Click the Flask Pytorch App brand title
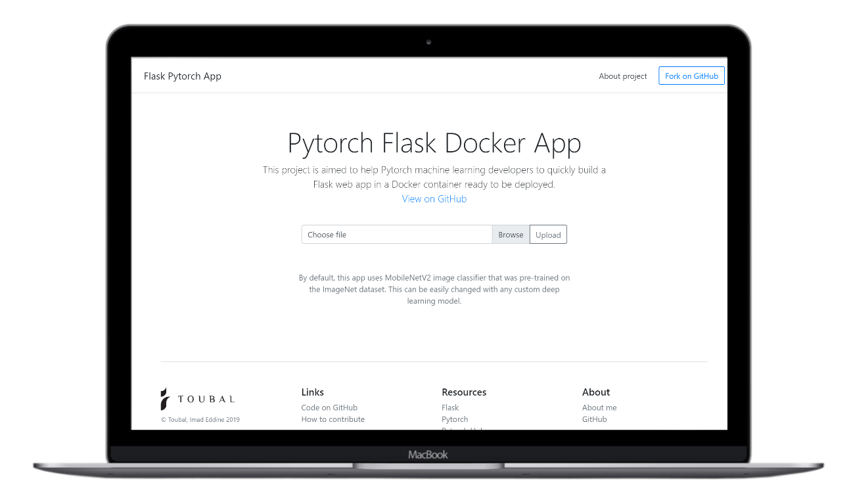The height and width of the screenshot is (504, 849). (183, 76)
